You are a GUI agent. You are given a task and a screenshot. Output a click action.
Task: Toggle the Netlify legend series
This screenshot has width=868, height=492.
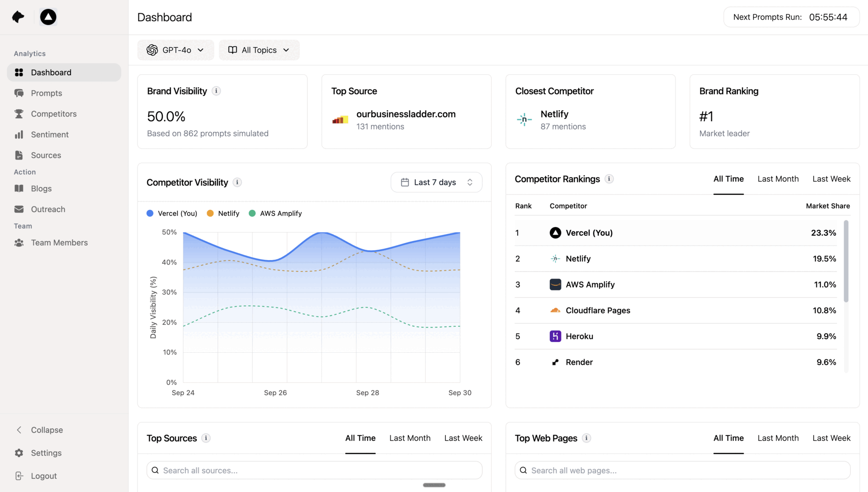[223, 213]
